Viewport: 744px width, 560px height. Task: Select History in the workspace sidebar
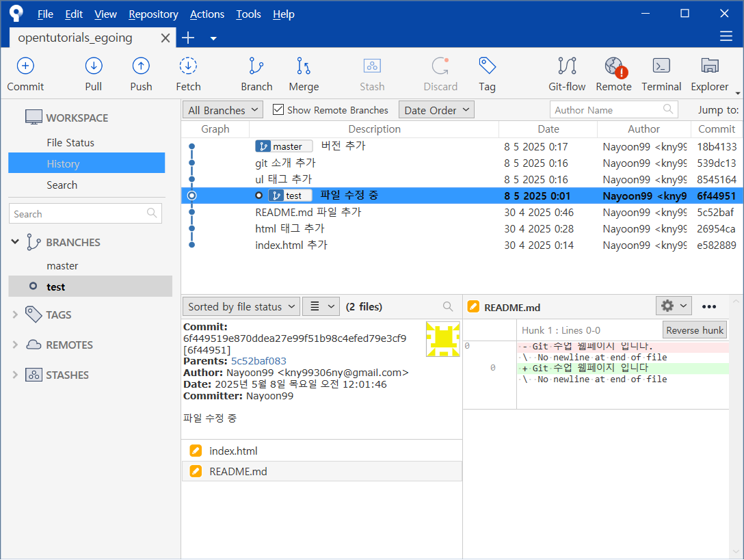click(86, 163)
